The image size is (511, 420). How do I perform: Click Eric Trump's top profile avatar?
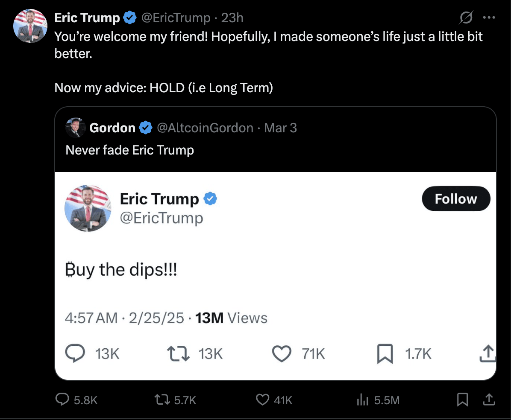(30, 26)
